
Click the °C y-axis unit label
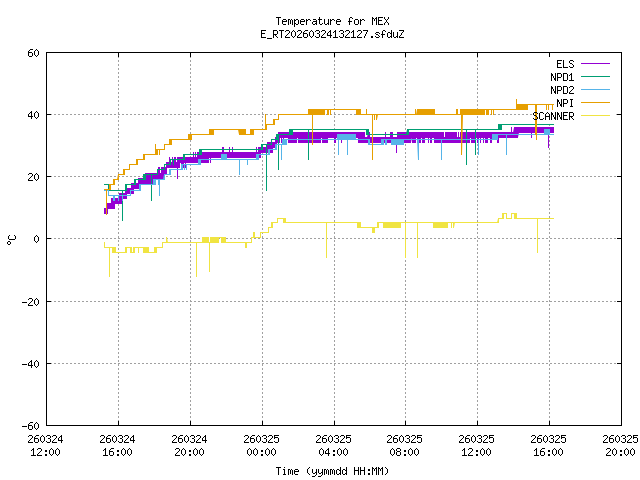pyautogui.click(x=11, y=239)
